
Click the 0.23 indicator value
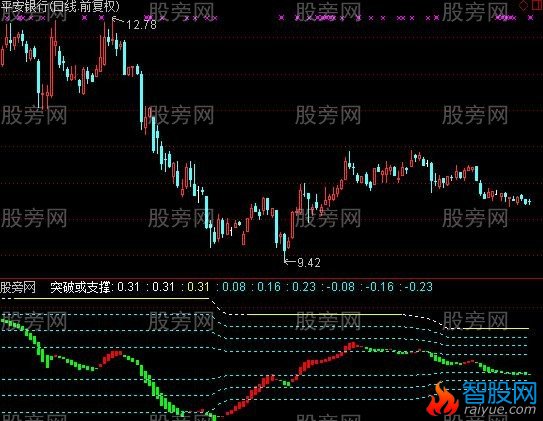[304, 287]
